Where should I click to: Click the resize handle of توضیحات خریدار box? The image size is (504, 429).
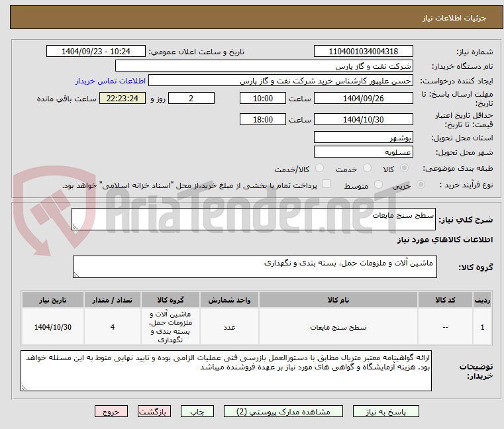tap(24, 387)
